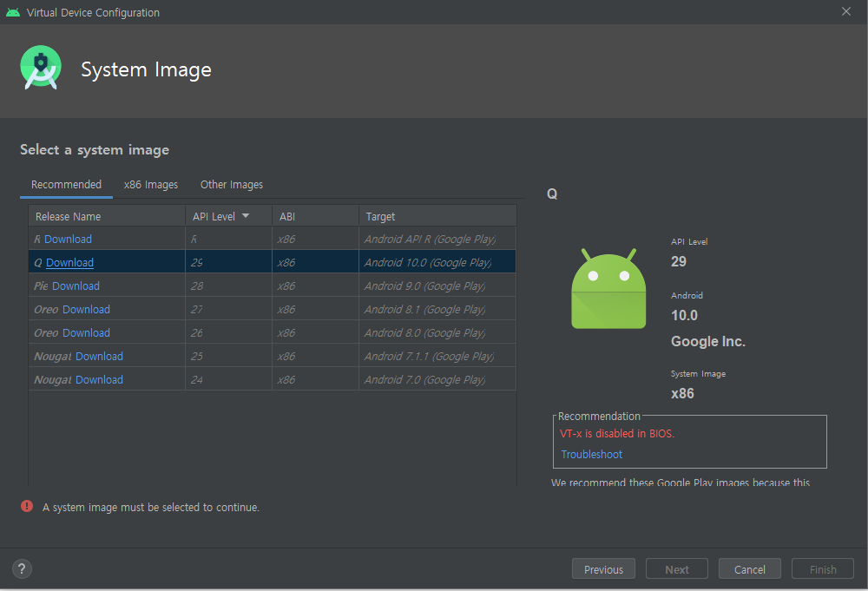This screenshot has width=868, height=591.
Task: Click API level cell 25
Action: [228, 357]
